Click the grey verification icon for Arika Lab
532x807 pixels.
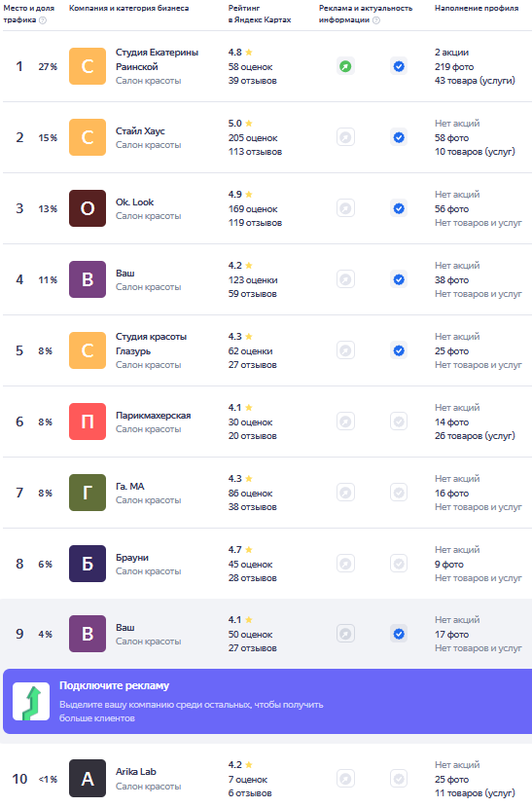(399, 779)
